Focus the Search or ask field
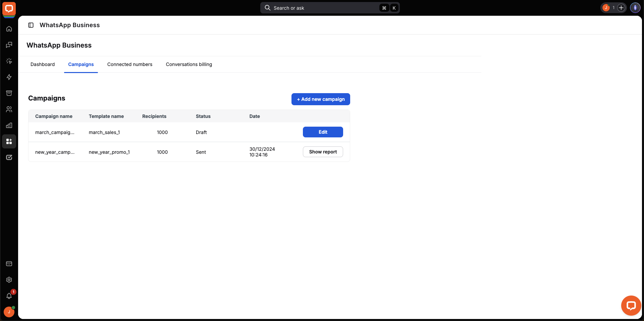 pyautogui.click(x=330, y=8)
